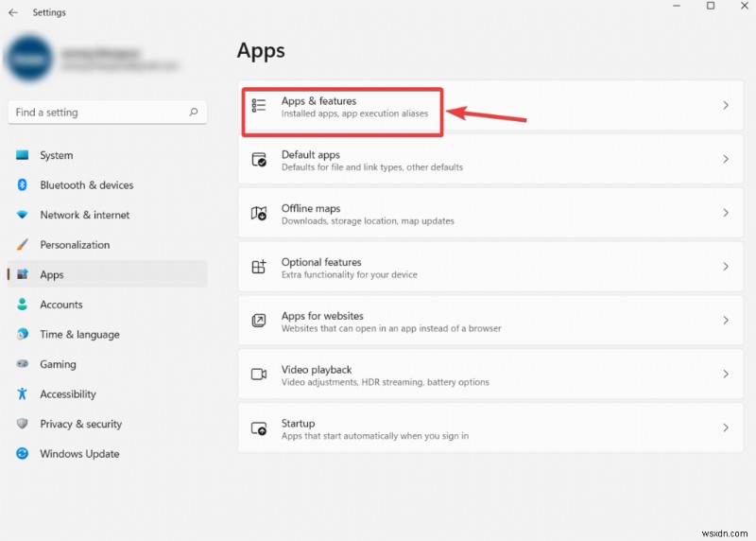The height and width of the screenshot is (541, 756).
Task: Click the Settings window title text
Action: tap(49, 12)
